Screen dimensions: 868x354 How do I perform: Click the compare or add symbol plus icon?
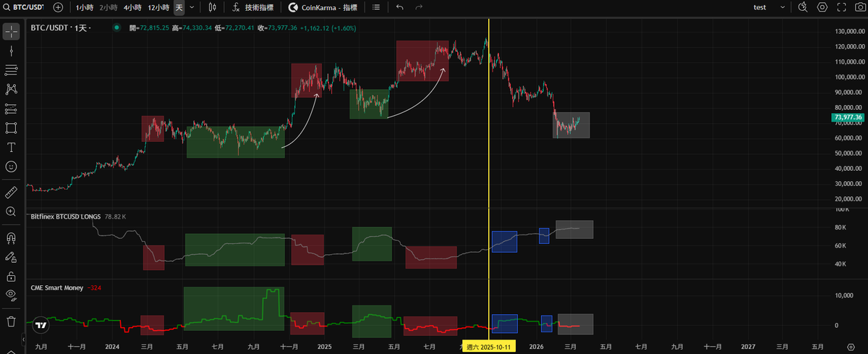click(58, 7)
